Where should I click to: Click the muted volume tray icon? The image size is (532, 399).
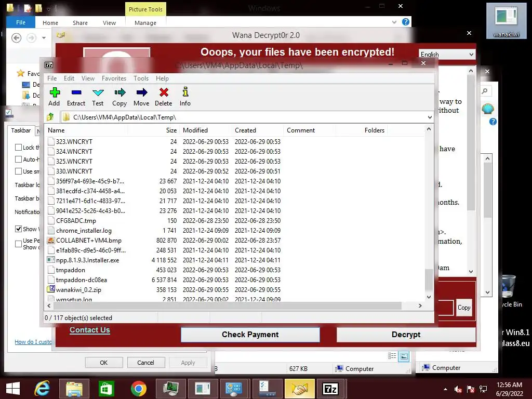[x=458, y=390]
